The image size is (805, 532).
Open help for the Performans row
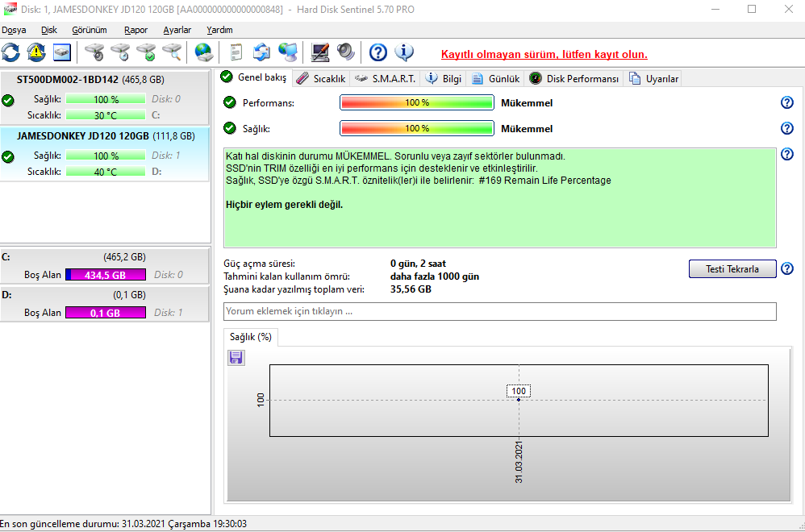(787, 102)
